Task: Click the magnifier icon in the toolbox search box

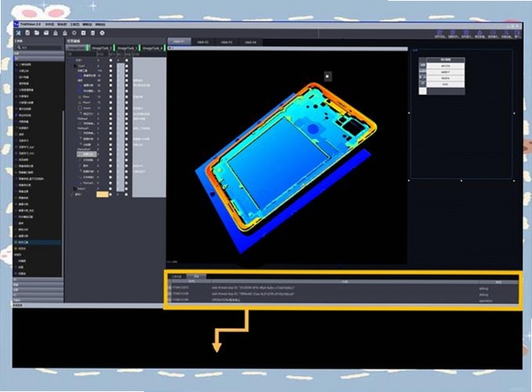Action: (x=20, y=48)
